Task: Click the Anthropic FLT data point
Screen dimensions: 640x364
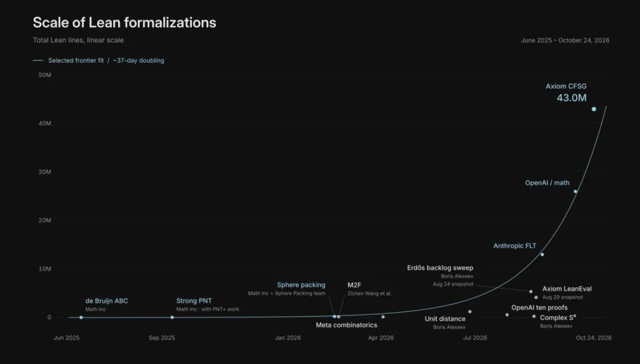Action: click(x=542, y=255)
